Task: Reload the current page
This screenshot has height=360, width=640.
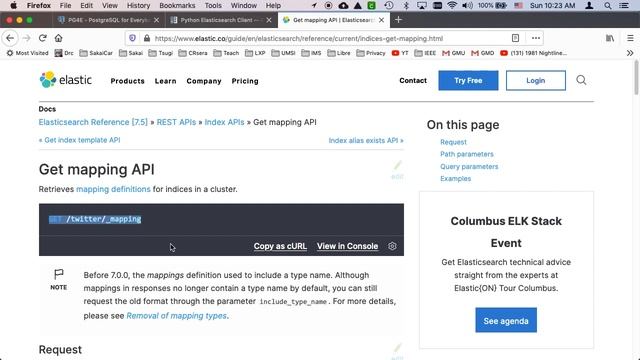Action: click(x=42, y=38)
